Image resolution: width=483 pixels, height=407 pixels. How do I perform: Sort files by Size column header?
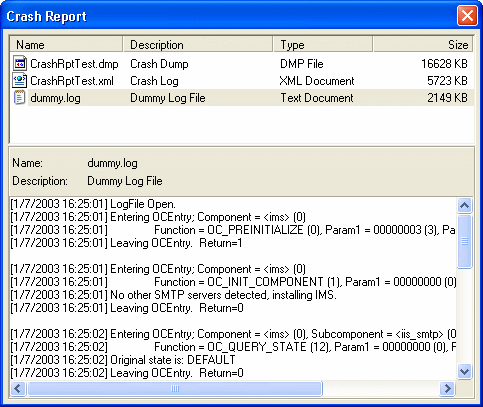click(x=423, y=44)
